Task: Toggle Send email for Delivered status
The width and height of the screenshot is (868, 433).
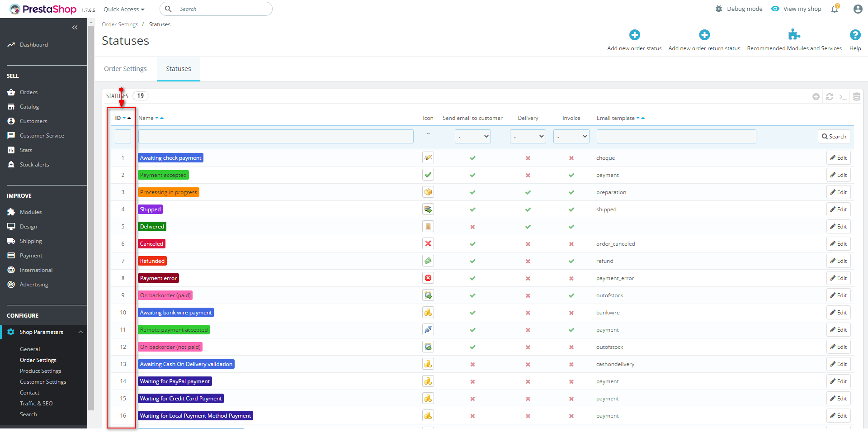Action: click(472, 227)
